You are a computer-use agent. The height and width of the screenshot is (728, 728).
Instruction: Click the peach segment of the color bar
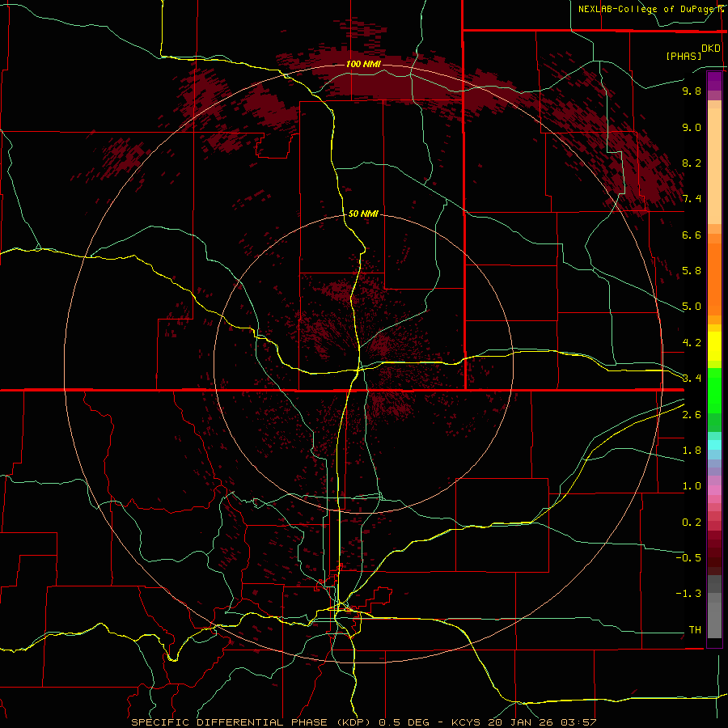pos(714,166)
